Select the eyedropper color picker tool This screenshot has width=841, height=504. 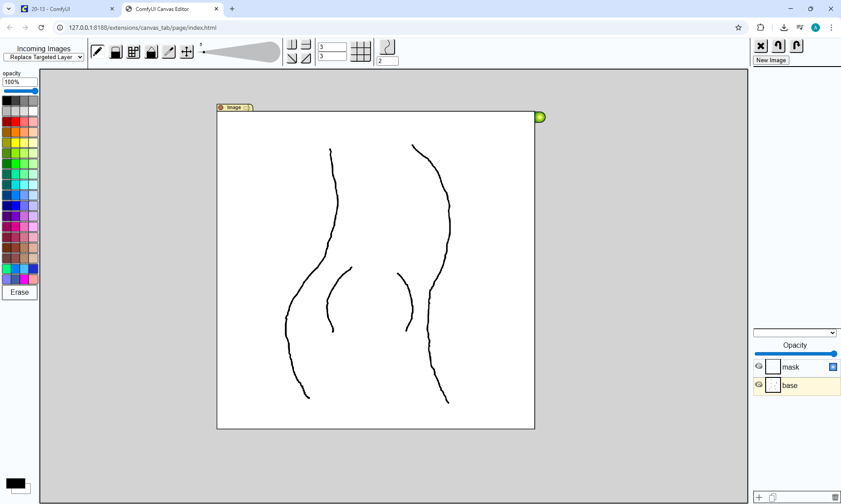(x=169, y=52)
